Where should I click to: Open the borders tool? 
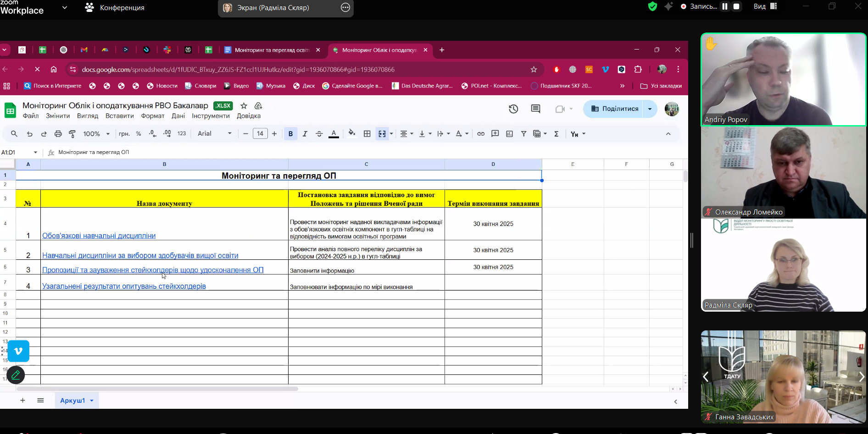coord(367,134)
